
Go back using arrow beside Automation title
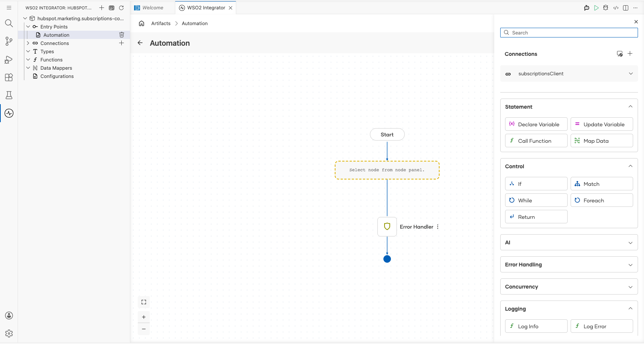140,43
